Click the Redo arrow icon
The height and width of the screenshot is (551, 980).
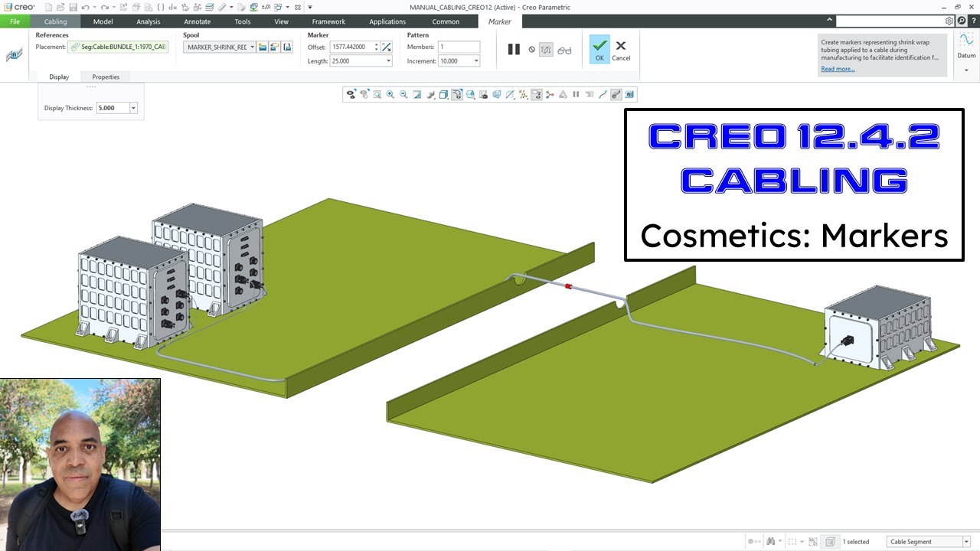(x=105, y=7)
